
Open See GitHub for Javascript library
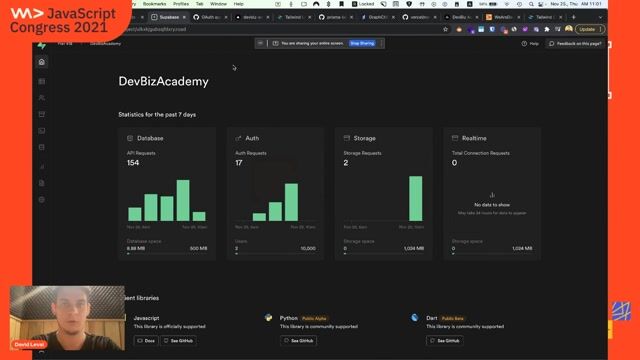[178, 340]
